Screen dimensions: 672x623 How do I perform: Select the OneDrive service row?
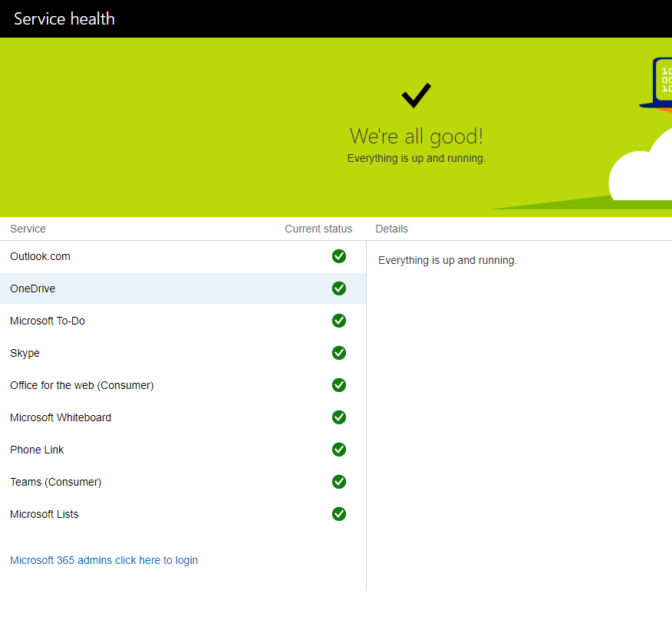(x=183, y=288)
